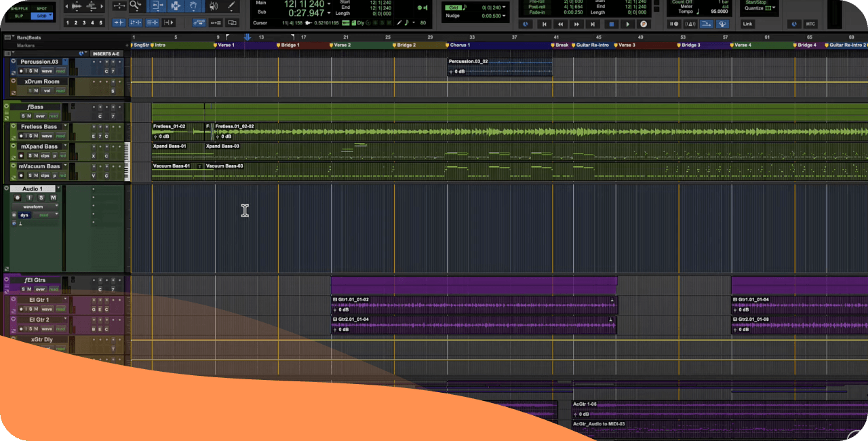The image size is (868, 441).
Task: Click the MTC button
Action: [x=810, y=24]
